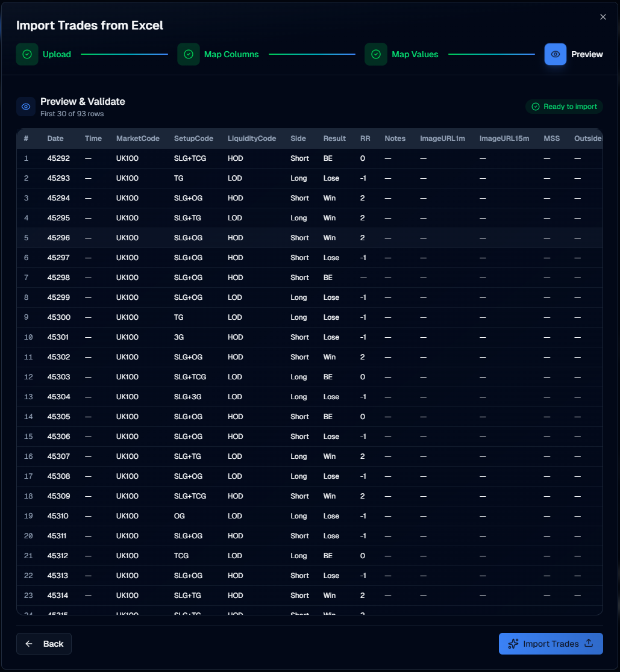Viewport: 620px width, 672px height.
Task: Click the ImageURL15m column header
Action: pos(504,138)
